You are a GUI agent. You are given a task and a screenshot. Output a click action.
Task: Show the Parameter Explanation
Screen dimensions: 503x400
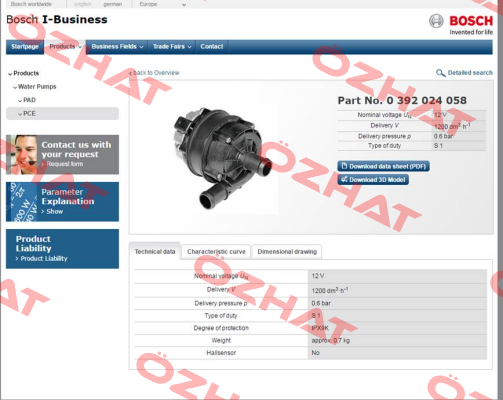[52, 211]
